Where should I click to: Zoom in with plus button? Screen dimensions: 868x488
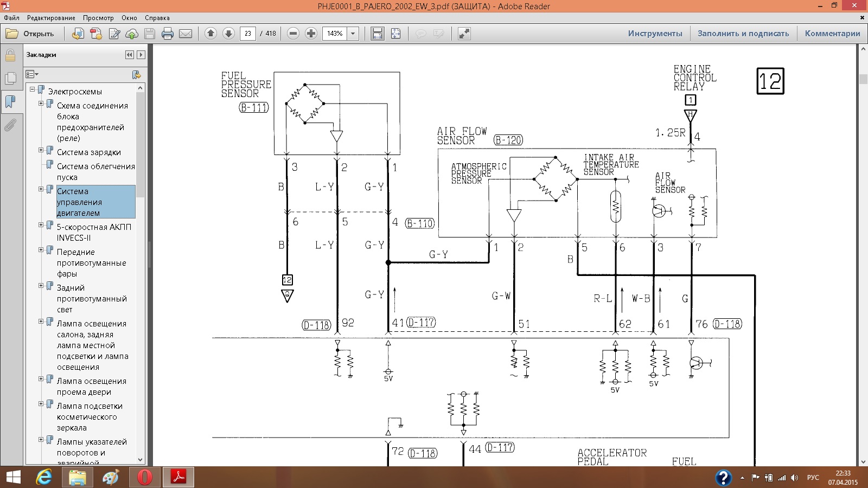pos(311,34)
